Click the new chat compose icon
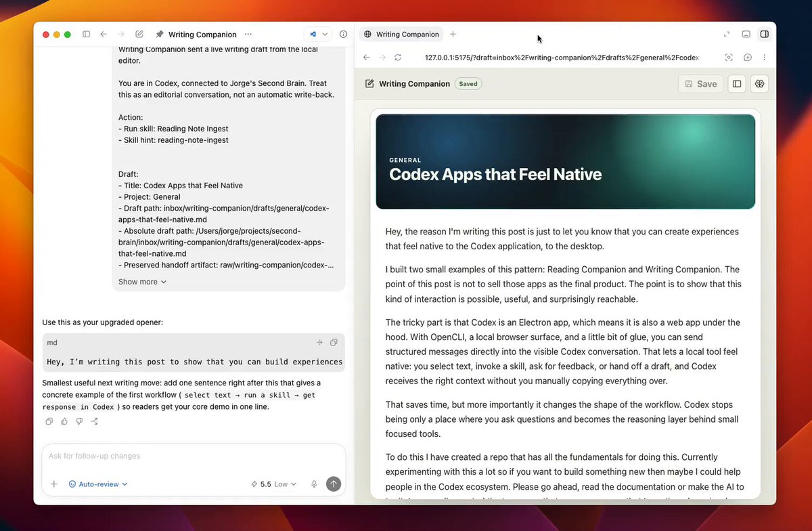Image resolution: width=812 pixels, height=531 pixels. click(x=139, y=34)
